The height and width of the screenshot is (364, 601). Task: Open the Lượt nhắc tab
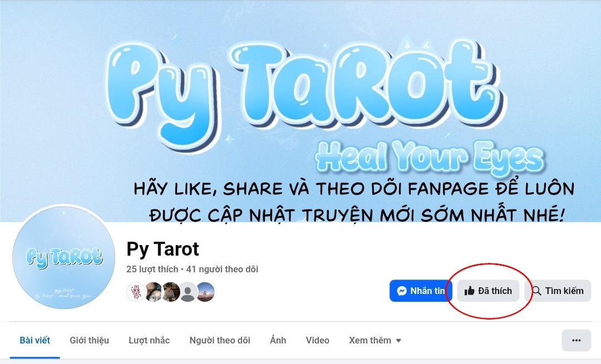coord(149,340)
